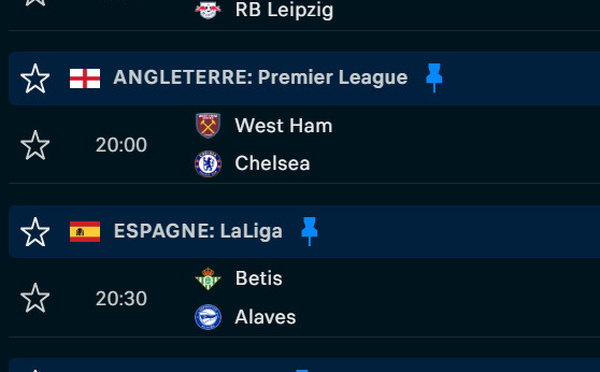This screenshot has width=600, height=372.
Task: Open ANGLETERRE: Premier League competition page
Action: (x=260, y=77)
